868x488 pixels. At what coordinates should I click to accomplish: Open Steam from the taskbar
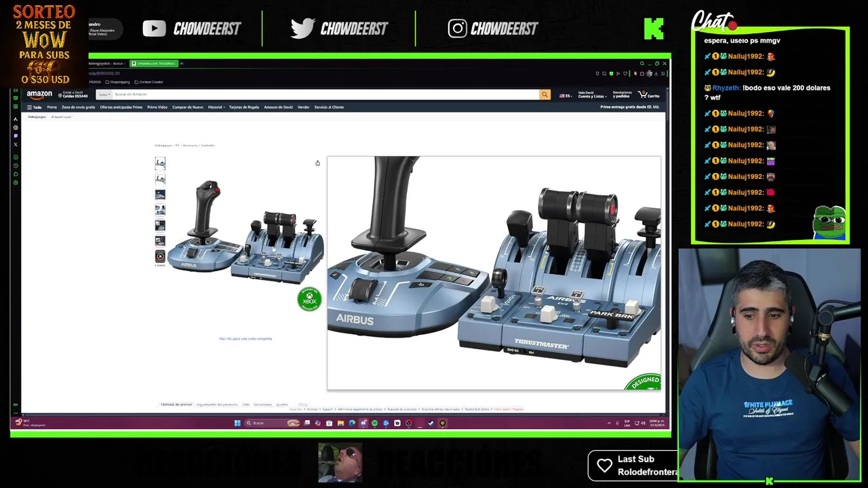pos(431,423)
